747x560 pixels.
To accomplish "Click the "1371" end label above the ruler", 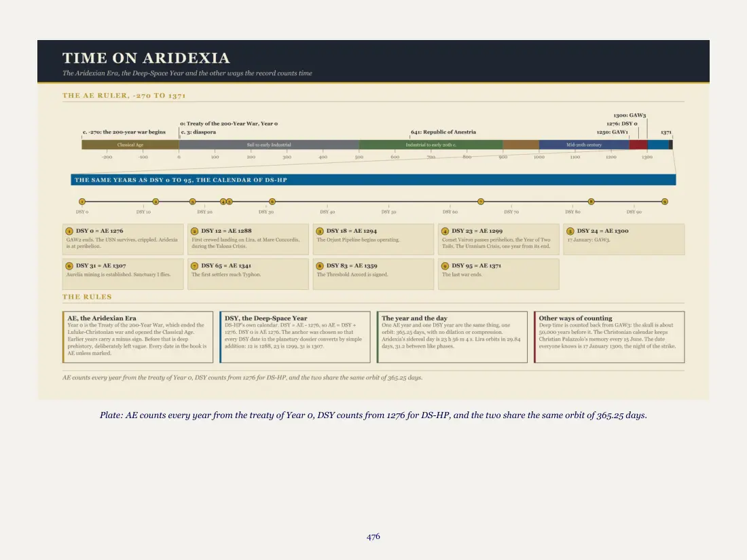I will 666,132.
